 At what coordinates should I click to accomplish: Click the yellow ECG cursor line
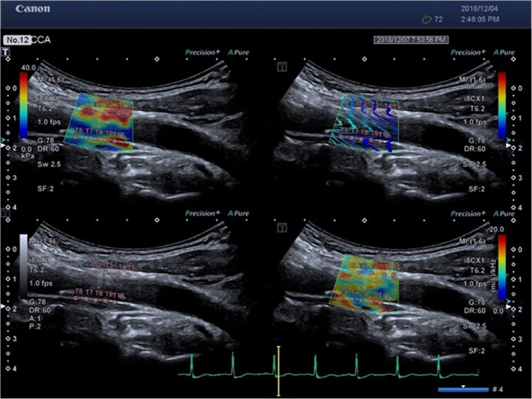tap(278, 370)
